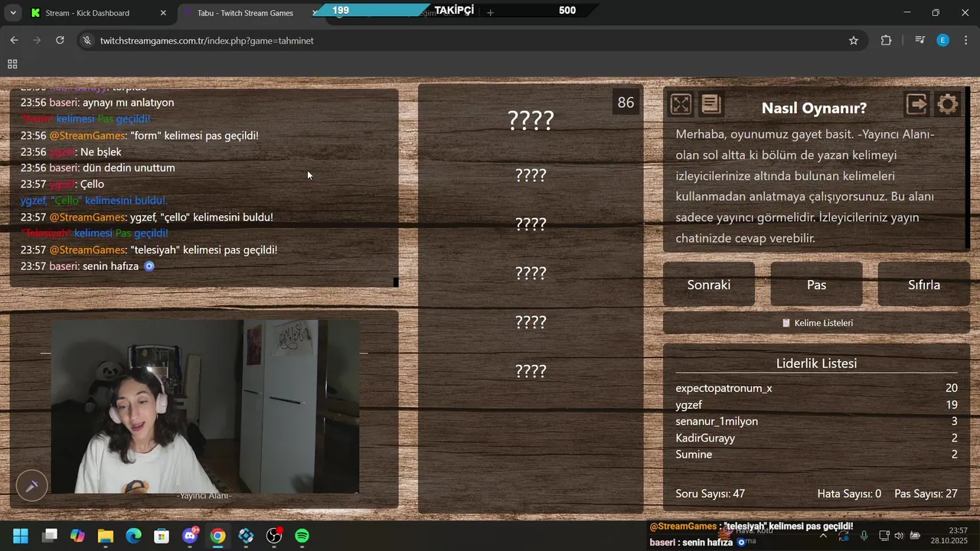
Task: Reload the page
Action: pos(60,41)
